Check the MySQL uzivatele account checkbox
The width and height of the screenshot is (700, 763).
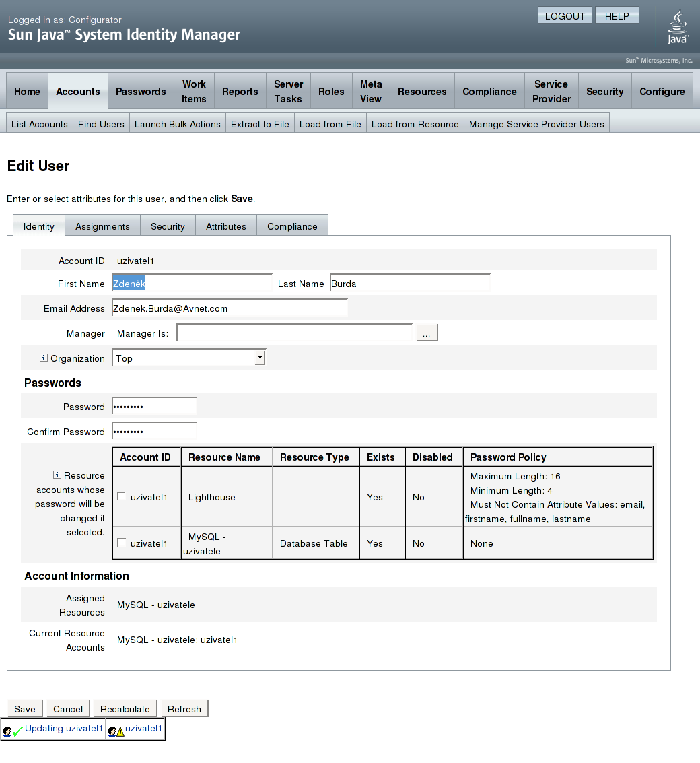coord(122,543)
